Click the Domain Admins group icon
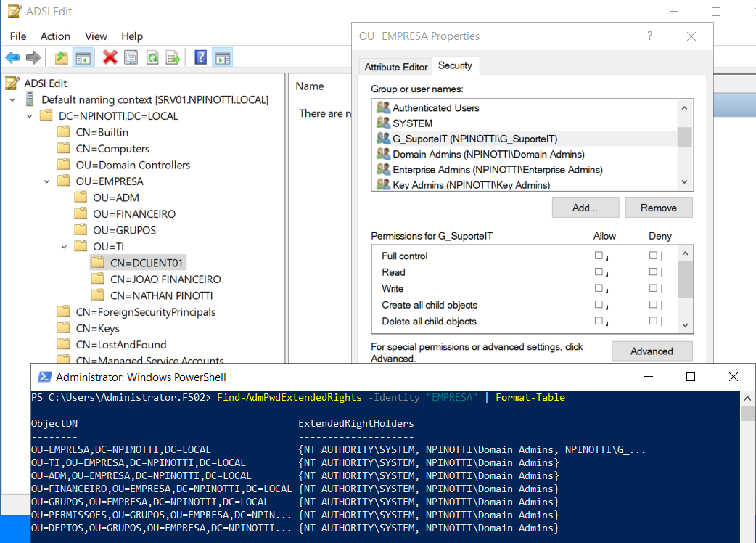The width and height of the screenshot is (756, 543). (x=383, y=153)
